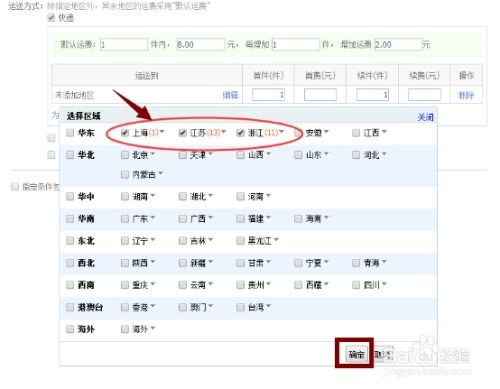Check the 北京 checkbox

pyautogui.click(x=125, y=155)
